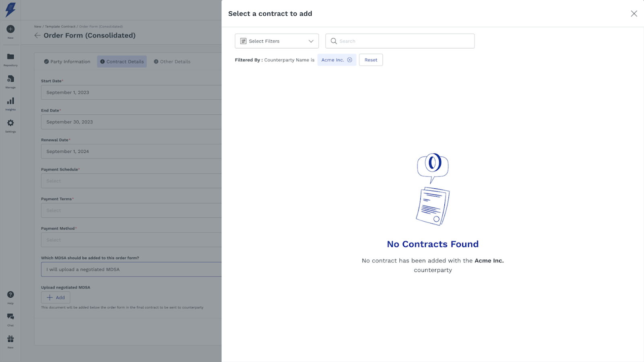The image size is (644, 362).
Task: Click Add under Upload negotiated MDSA
Action: click(56, 298)
